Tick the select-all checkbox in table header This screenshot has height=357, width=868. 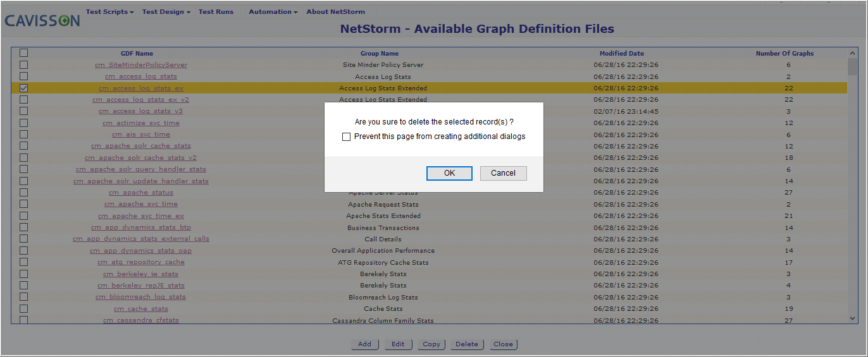pyautogui.click(x=23, y=53)
